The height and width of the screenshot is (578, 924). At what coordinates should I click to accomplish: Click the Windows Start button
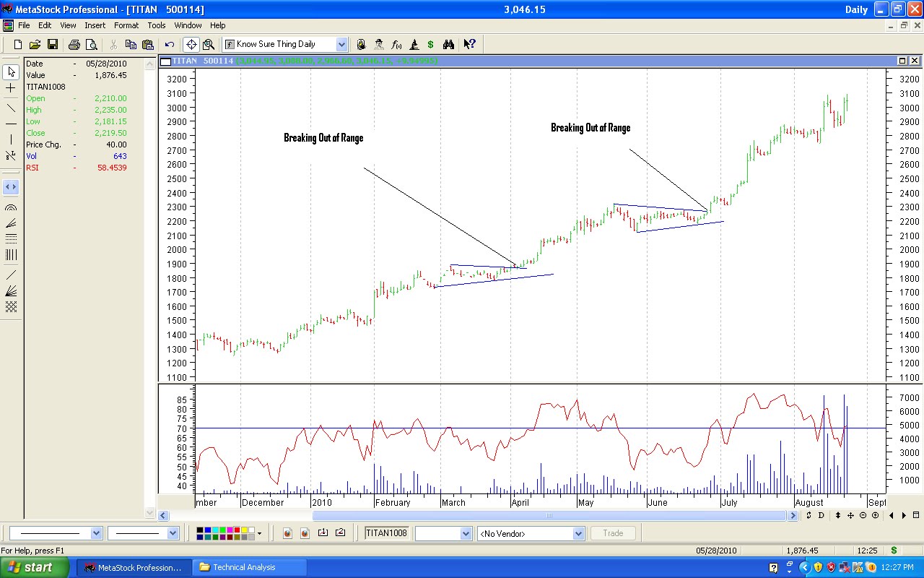[32, 568]
